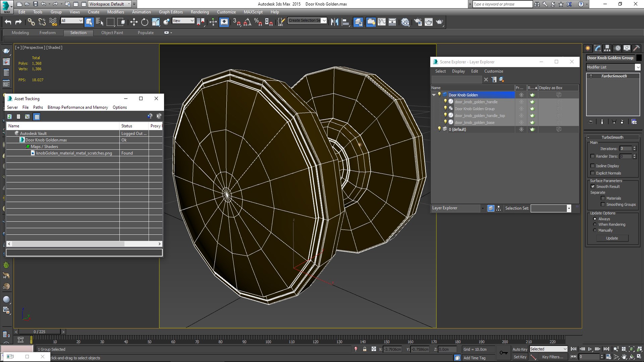The width and height of the screenshot is (644, 362).
Task: Collapse the Door Knob Golden layer tree
Action: click(434, 95)
